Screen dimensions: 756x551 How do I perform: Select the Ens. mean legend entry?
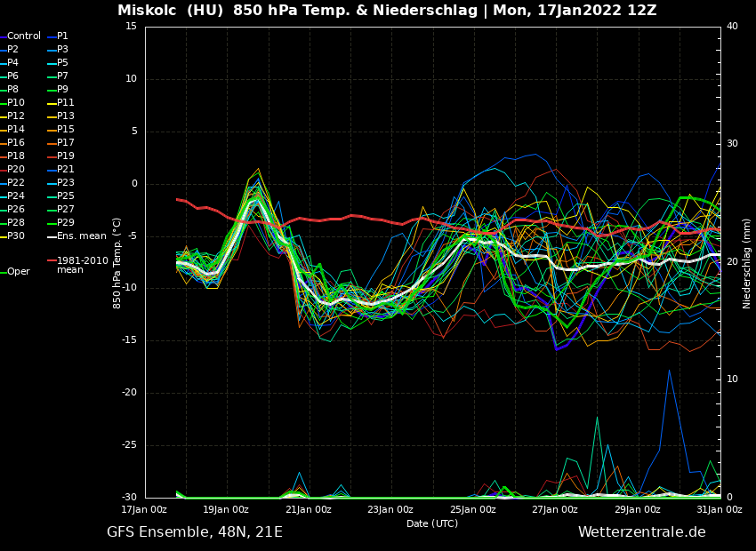pyautogui.click(x=81, y=236)
